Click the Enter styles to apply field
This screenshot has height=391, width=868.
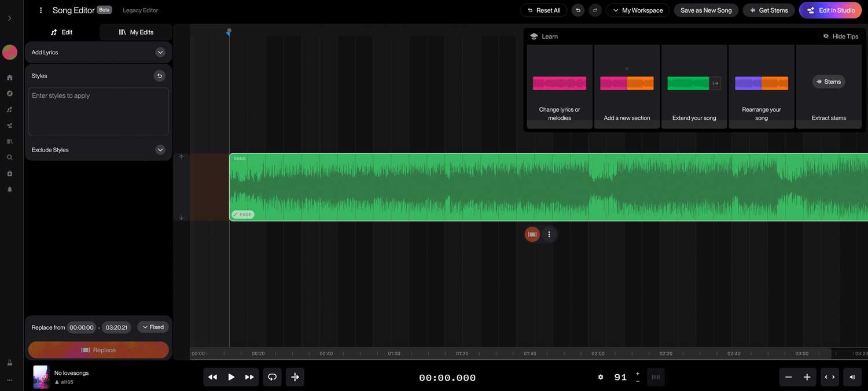(x=98, y=111)
